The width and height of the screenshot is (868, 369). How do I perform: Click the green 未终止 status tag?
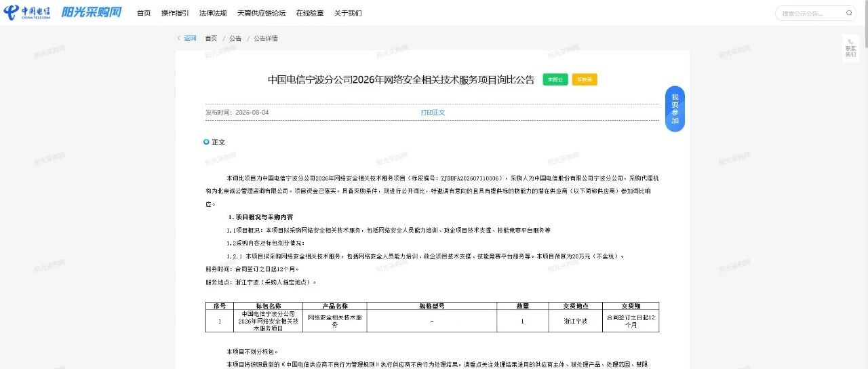555,79
